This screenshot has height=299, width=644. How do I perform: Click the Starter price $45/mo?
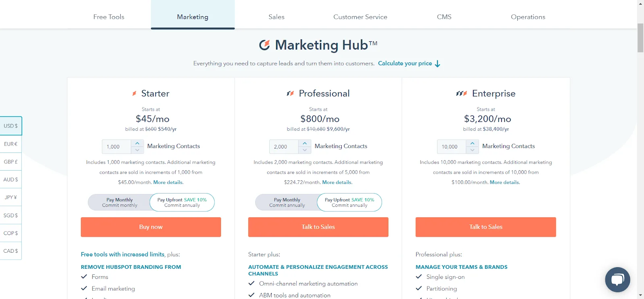click(153, 119)
